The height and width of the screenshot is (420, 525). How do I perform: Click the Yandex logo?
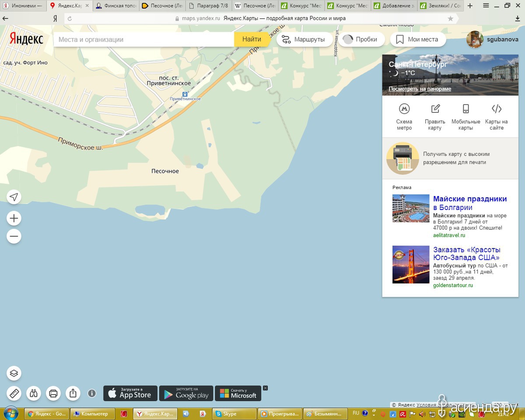[x=27, y=38]
